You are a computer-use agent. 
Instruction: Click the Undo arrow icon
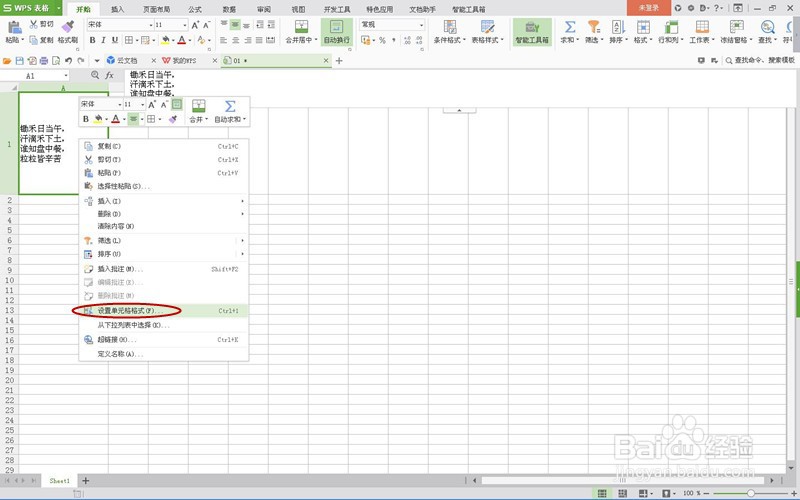pos(68,61)
